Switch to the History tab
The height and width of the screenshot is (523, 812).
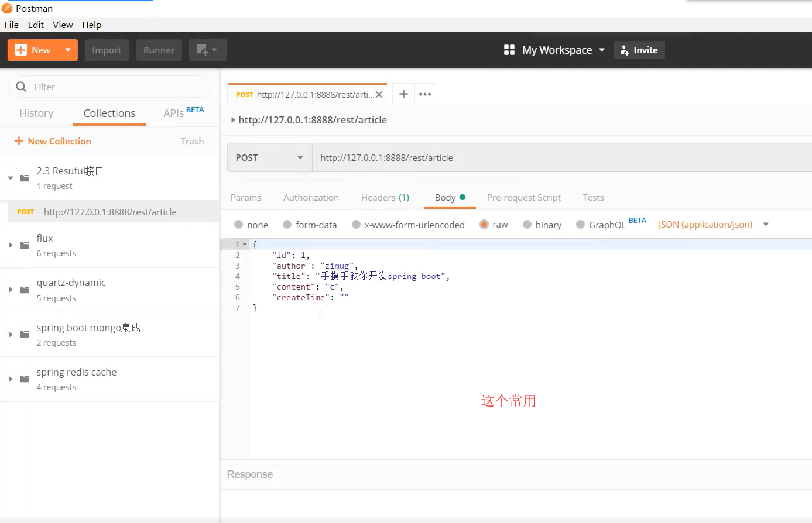36,113
